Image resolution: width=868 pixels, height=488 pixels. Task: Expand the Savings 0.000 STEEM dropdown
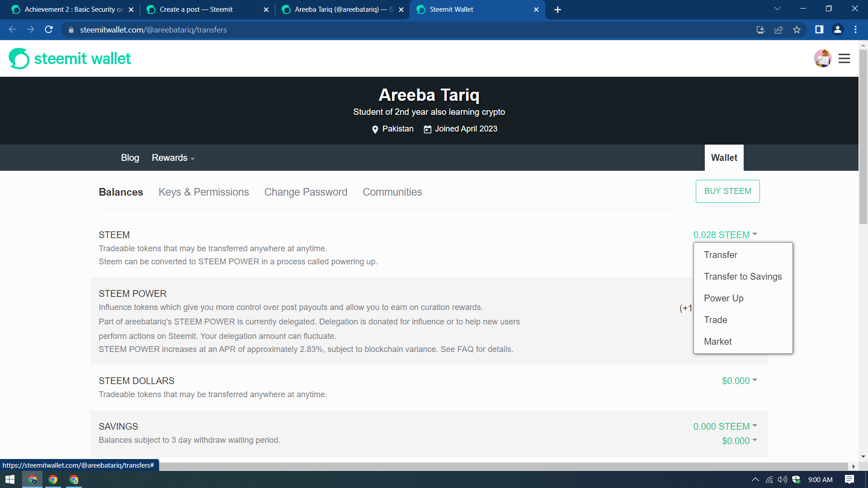coord(725,427)
